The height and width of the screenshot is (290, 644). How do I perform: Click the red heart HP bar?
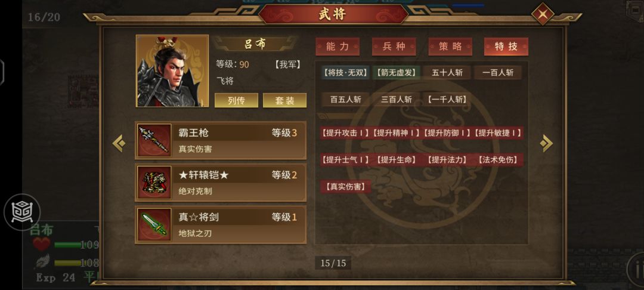click(x=66, y=245)
